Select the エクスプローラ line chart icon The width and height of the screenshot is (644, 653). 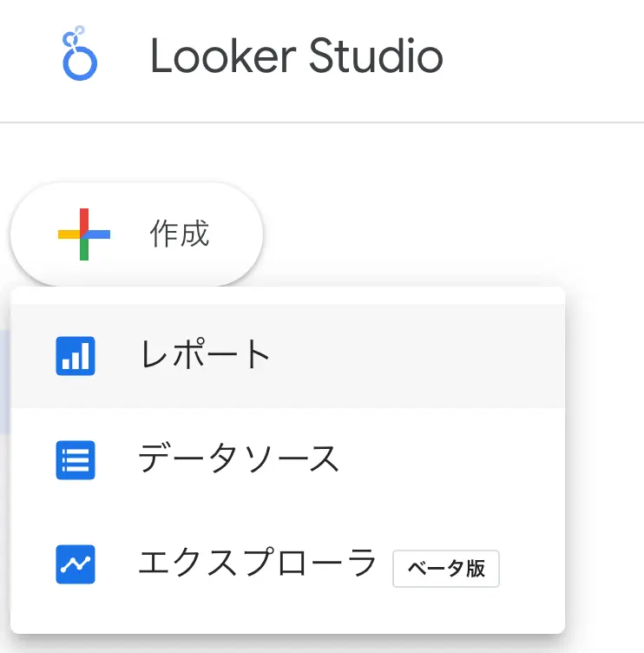(76, 564)
